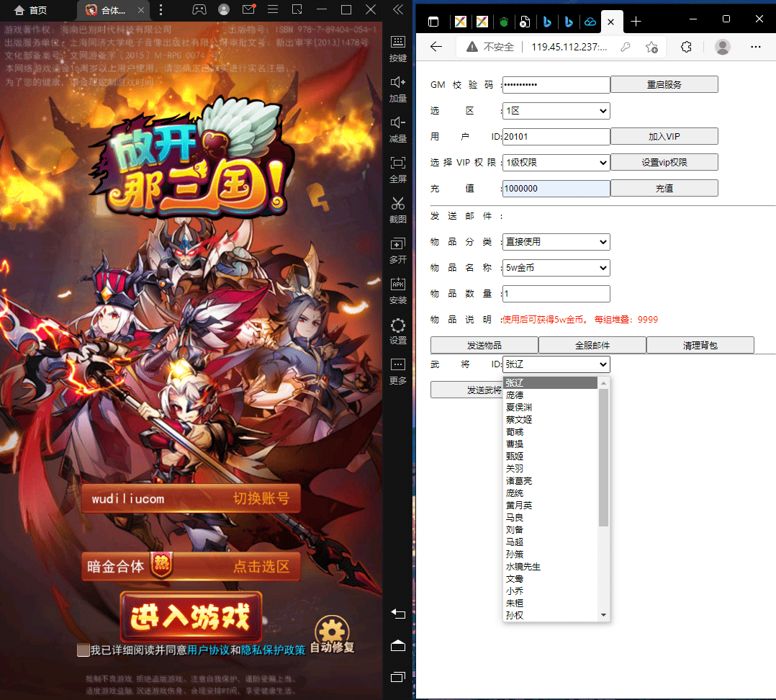Screen dimensions: 776x700
Task: Expand 物品名称 dropdown showing 5w金币
Action: click(556, 268)
